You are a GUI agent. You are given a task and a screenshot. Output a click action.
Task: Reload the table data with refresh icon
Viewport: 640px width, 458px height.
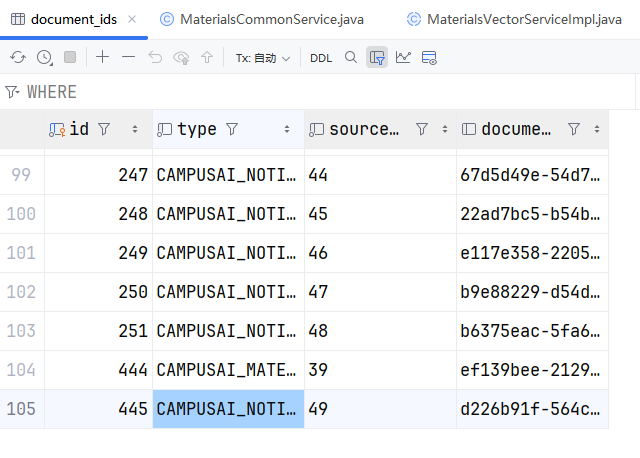(18, 58)
